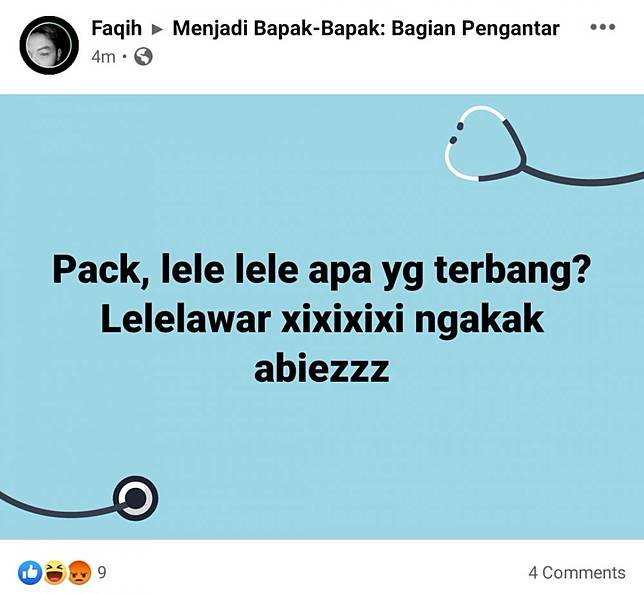Click the word "abiezzz" in the post

tap(322, 368)
